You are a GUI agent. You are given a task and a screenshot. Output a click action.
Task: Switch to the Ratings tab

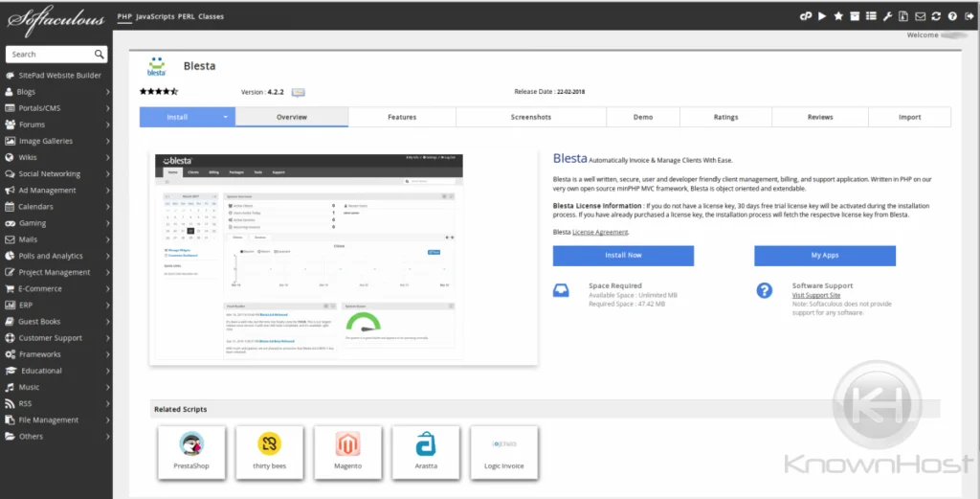[725, 117]
